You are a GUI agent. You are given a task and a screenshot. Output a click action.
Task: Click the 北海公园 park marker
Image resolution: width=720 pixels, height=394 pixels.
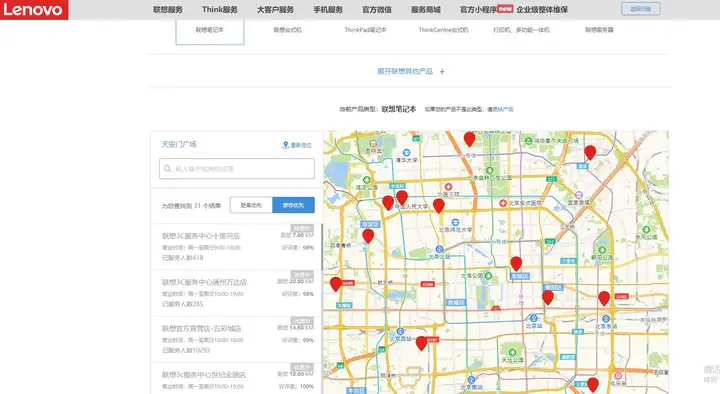point(489,276)
